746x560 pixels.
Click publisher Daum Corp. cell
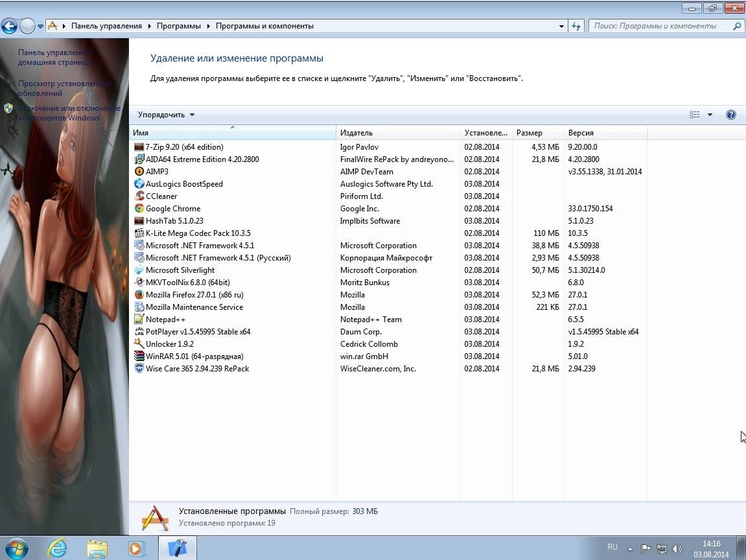(x=360, y=332)
